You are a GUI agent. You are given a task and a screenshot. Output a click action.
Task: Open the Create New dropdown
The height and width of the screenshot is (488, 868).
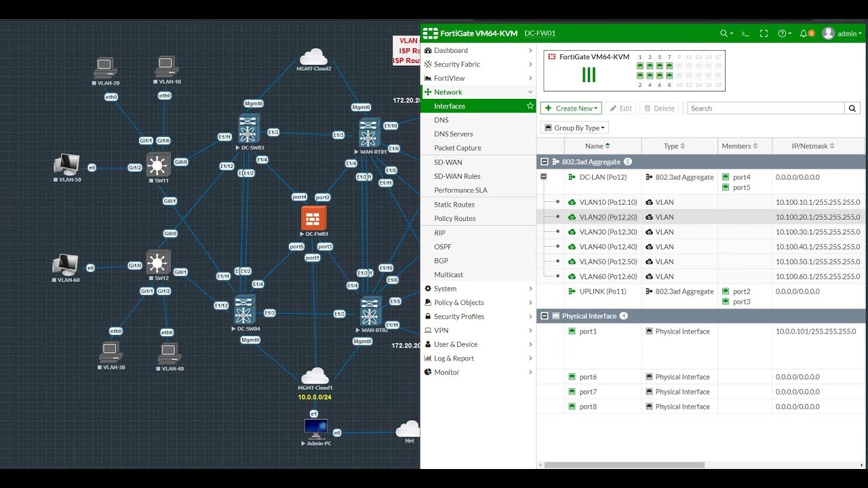(571, 108)
